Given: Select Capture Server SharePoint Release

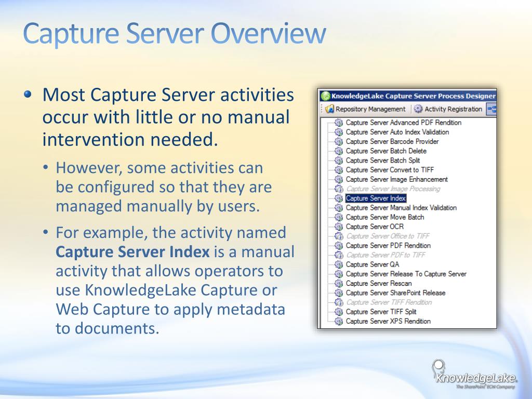Looking at the screenshot, I should (395, 293).
